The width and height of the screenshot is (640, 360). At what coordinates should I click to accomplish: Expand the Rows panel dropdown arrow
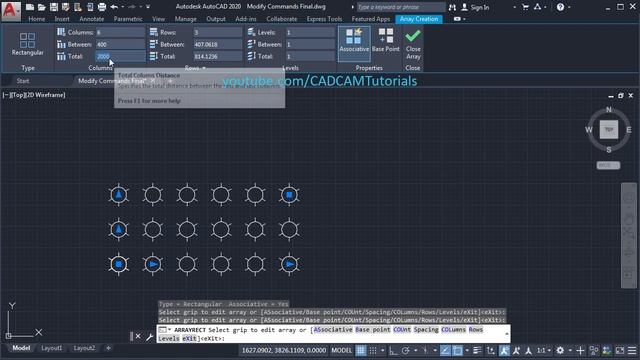pyautogui.click(x=204, y=68)
